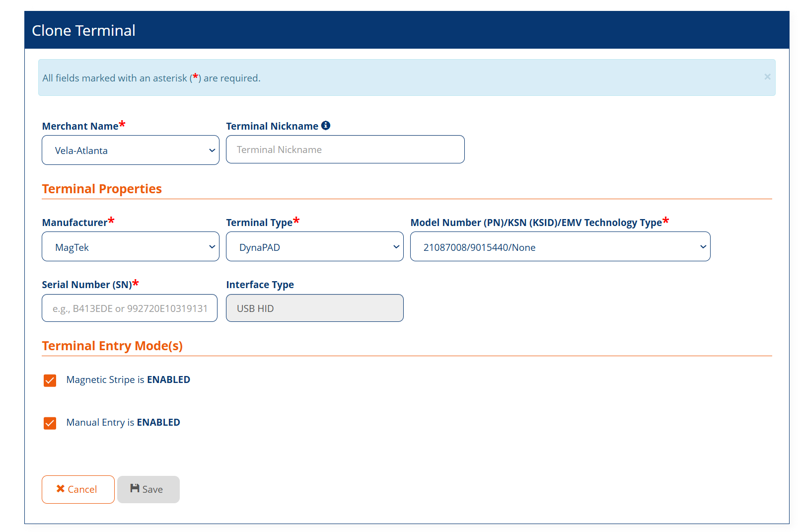This screenshot has width=798, height=532.
Task: Open the Terminal Type dropdown showing DynaPAD
Action: tap(314, 247)
